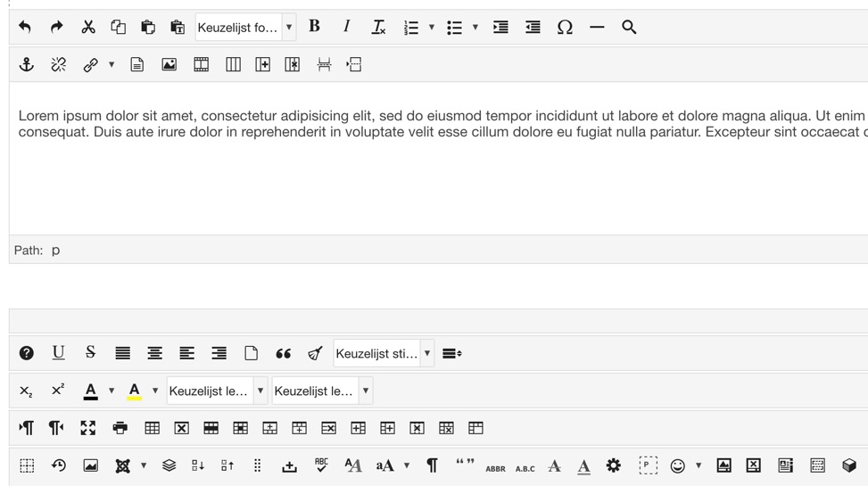Screen dimensions: 868x494
Task: Click Paste as text icon
Action: pos(178,27)
